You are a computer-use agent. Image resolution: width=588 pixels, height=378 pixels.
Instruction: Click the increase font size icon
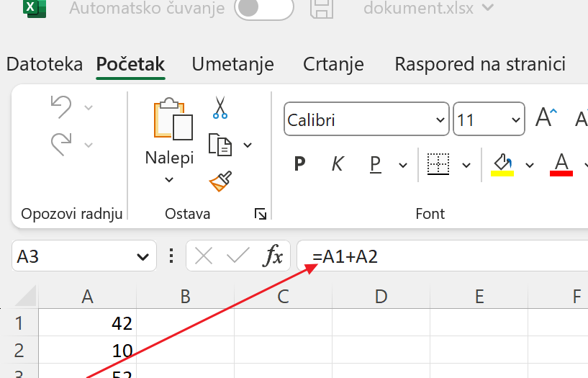tap(546, 118)
